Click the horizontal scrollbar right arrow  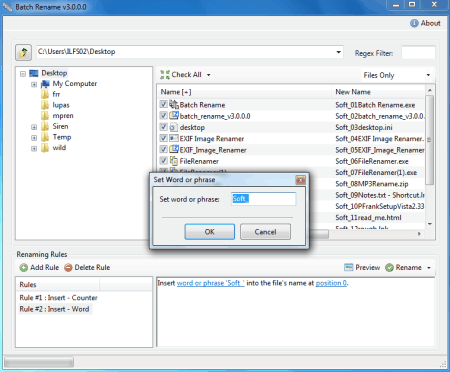pyautogui.click(x=419, y=234)
